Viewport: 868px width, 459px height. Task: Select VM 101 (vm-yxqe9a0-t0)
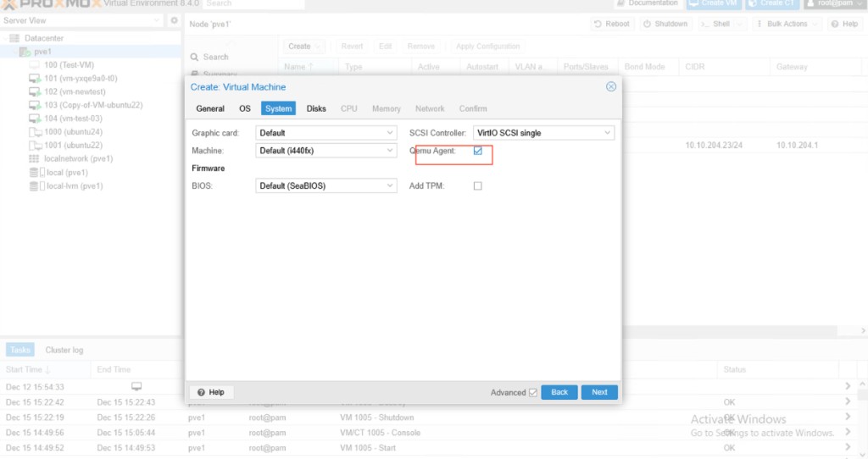[x=81, y=78]
